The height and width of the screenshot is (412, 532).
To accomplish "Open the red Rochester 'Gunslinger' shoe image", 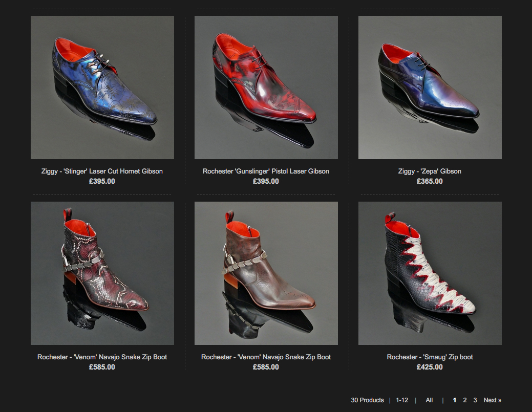I will coord(266,88).
